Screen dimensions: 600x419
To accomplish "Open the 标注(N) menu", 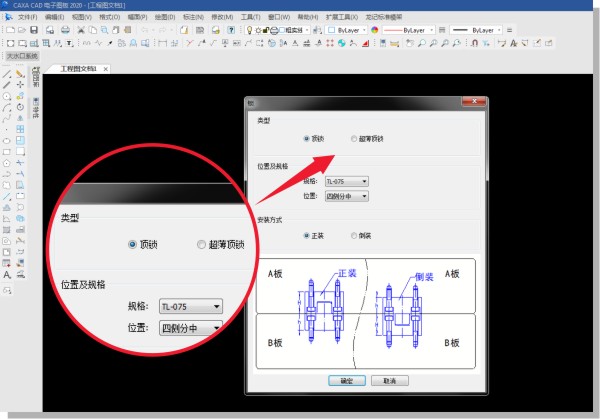I will 193,17.
